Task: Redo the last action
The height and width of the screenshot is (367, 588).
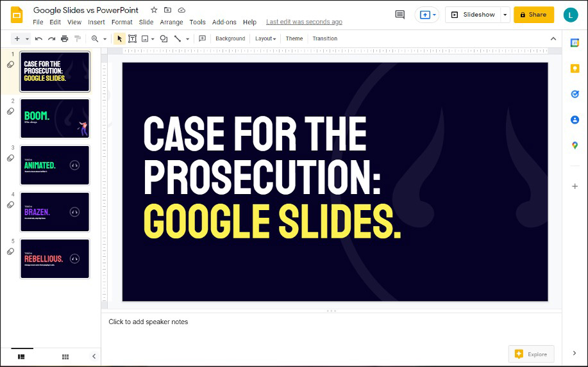Action: 52,38
